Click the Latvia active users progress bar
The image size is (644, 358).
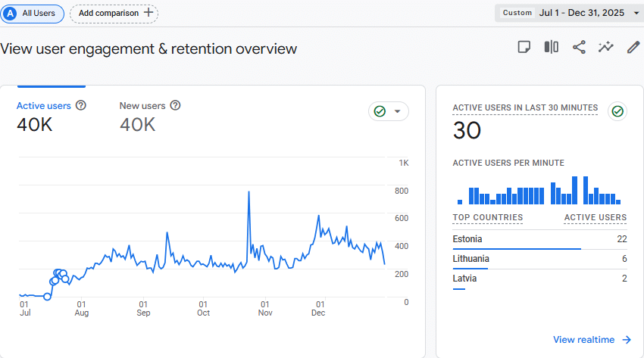tap(458, 288)
